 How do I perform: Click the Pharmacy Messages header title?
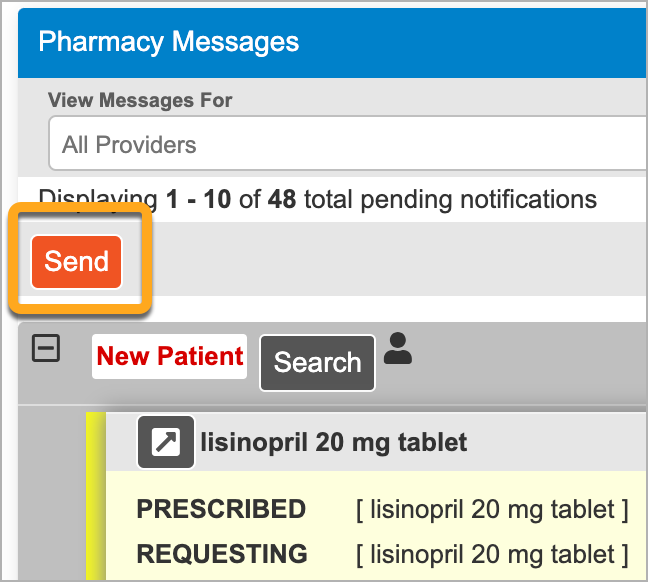point(169,42)
